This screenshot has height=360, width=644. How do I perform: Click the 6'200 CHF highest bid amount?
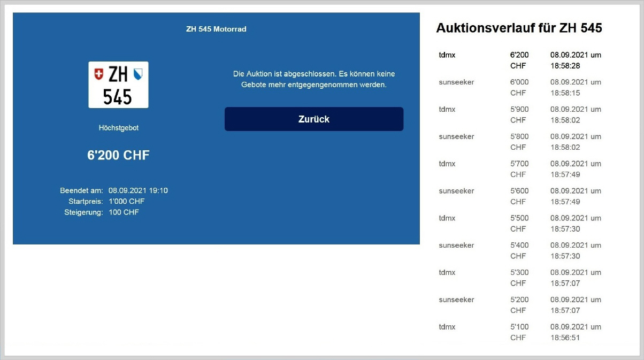click(118, 155)
